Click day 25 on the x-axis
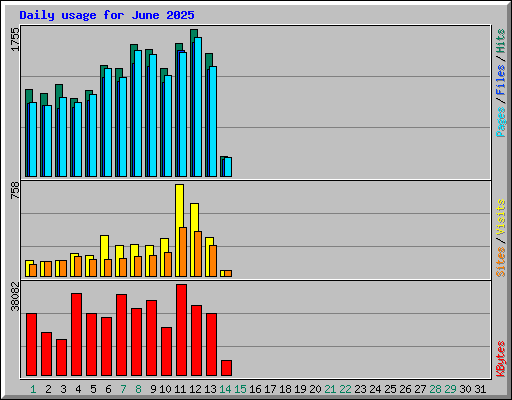 pos(390,389)
